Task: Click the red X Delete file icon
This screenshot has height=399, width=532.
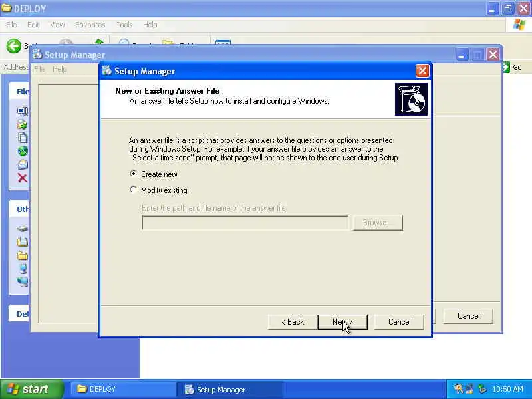Action: [x=23, y=178]
